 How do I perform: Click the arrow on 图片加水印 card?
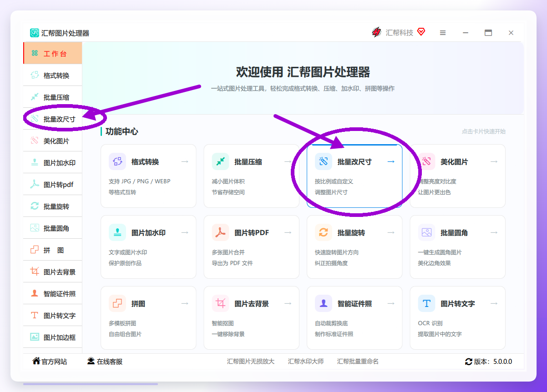(185, 232)
